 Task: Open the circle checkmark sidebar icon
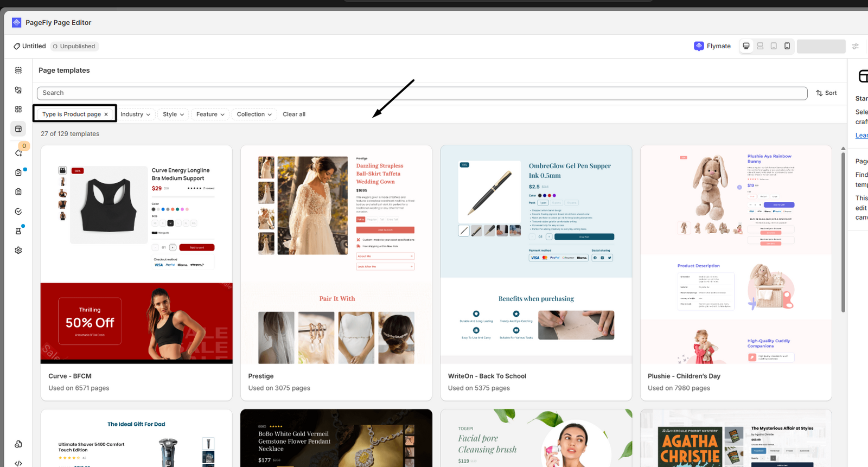[18, 212]
